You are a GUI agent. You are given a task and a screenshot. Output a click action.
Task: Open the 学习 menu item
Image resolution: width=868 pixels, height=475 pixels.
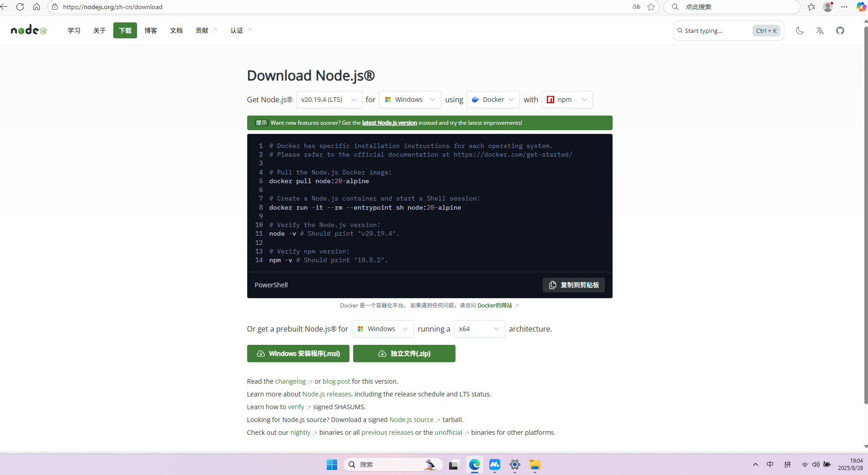click(74, 31)
